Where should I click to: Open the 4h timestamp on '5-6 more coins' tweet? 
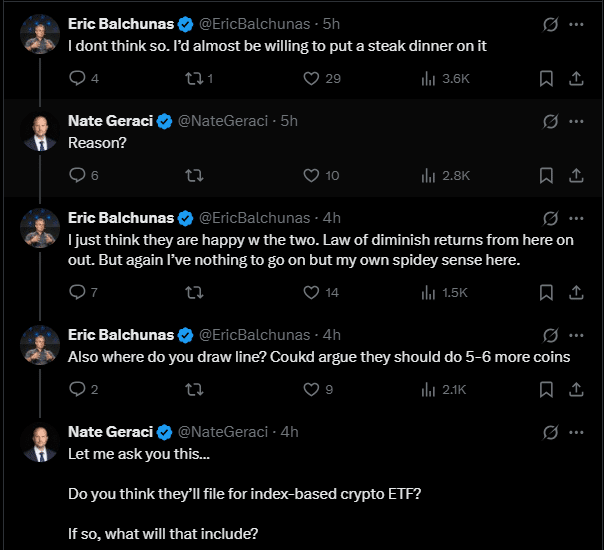332,334
